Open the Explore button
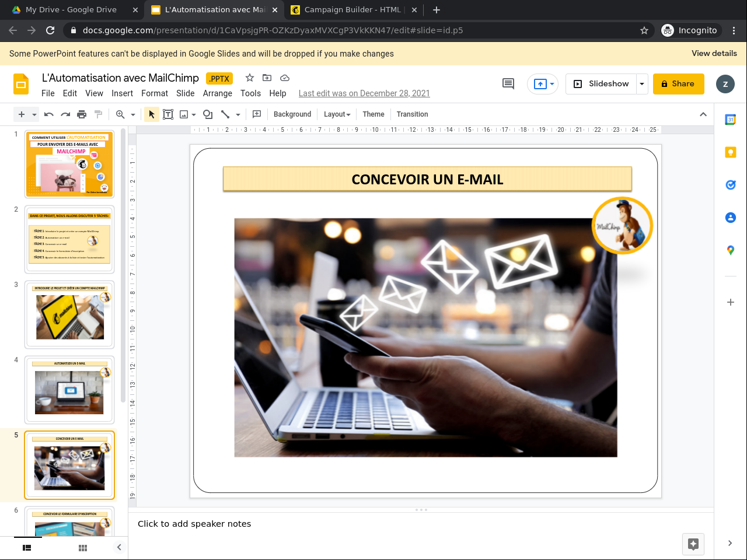Viewport: 747px width, 560px height. (693, 544)
